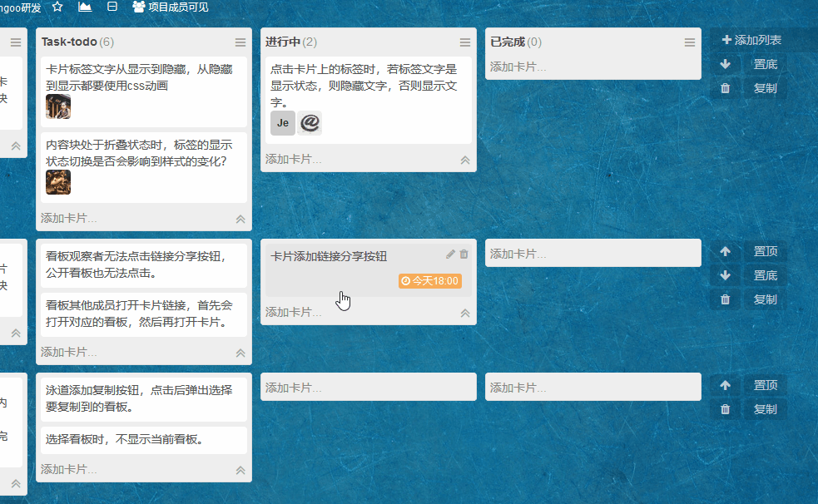Click the down arrow for second swimlane
Image resolution: width=818 pixels, height=504 pixels.
[x=725, y=275]
